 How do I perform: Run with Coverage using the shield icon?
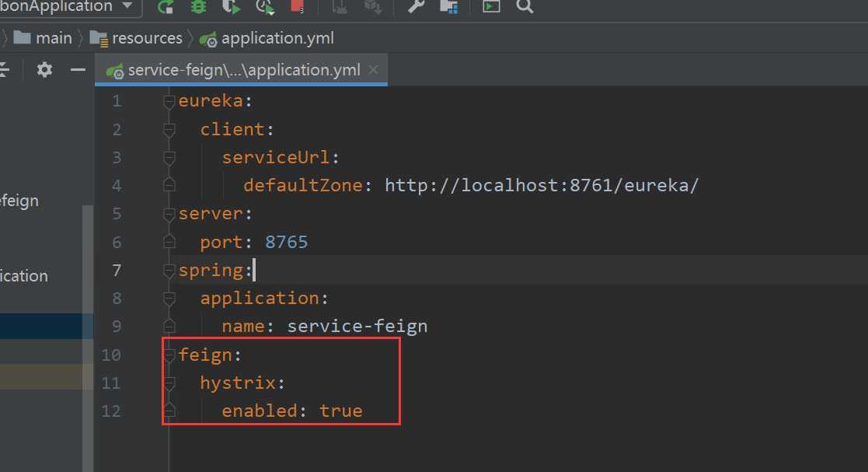(x=231, y=7)
